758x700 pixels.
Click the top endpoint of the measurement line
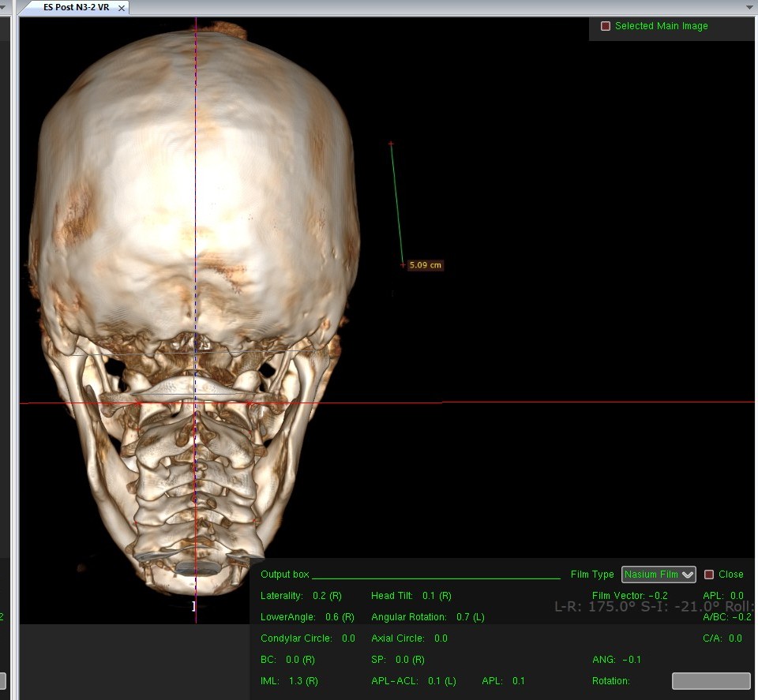tap(391, 144)
